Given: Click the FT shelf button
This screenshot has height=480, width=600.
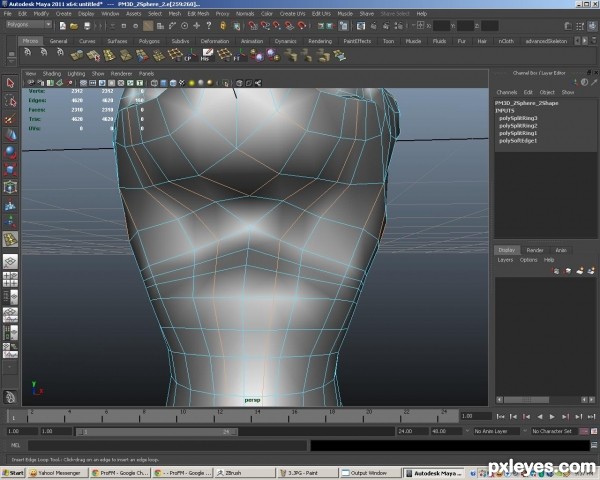Looking at the screenshot, I should [x=240, y=55].
